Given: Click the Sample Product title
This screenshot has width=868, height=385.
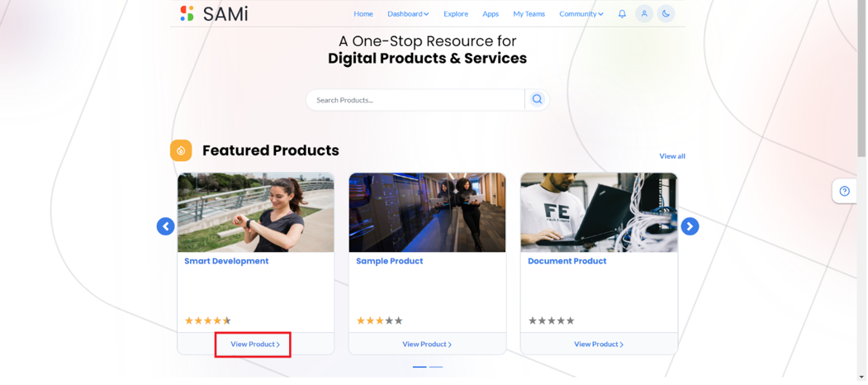Looking at the screenshot, I should [x=389, y=261].
